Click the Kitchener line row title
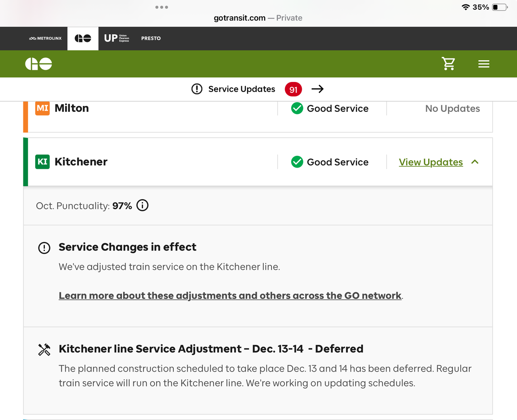 [x=81, y=162]
